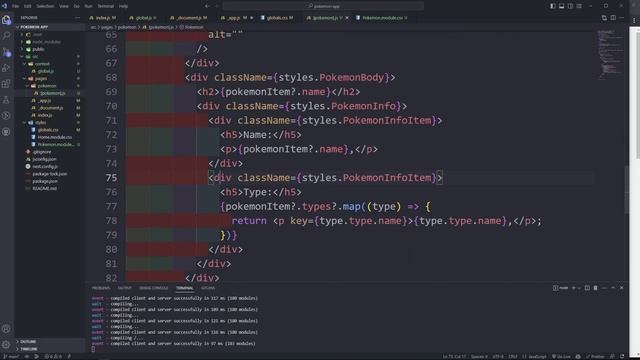Click the Explorer more actions ellipsis
Image resolution: width=640 pixels, height=360 pixels.
tap(78, 18)
